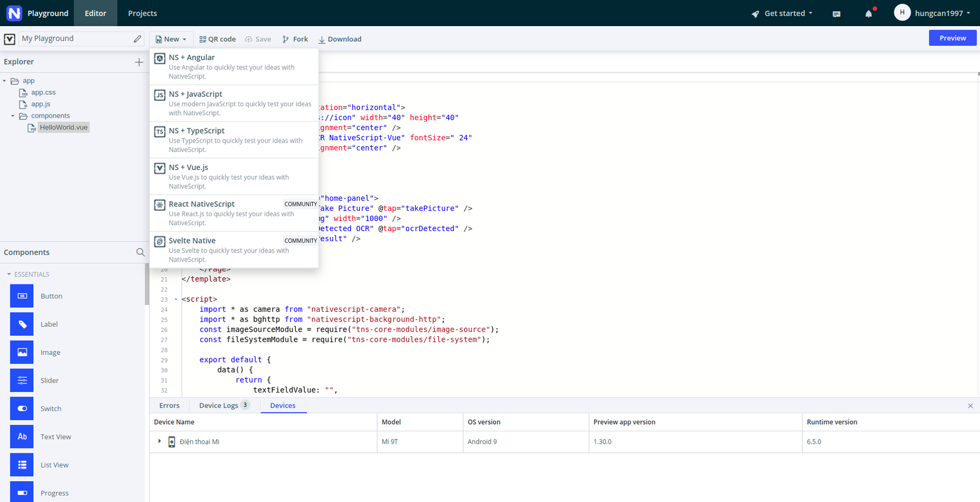
Task: Open the Get started dropdown
Action: [782, 13]
